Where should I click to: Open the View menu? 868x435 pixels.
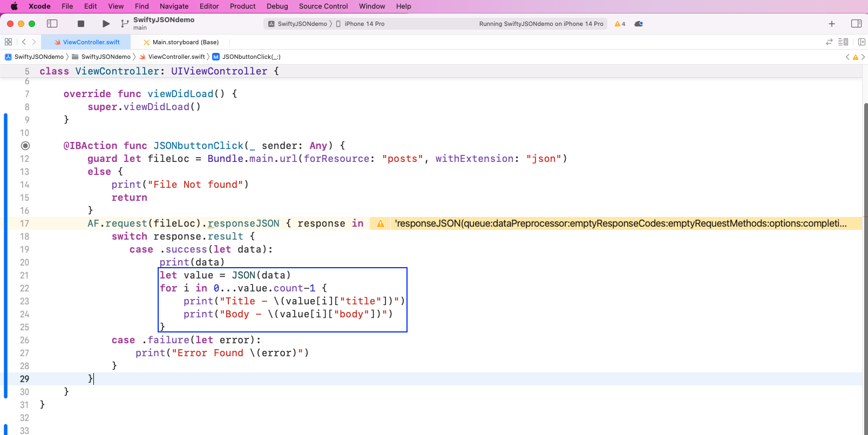[116, 6]
